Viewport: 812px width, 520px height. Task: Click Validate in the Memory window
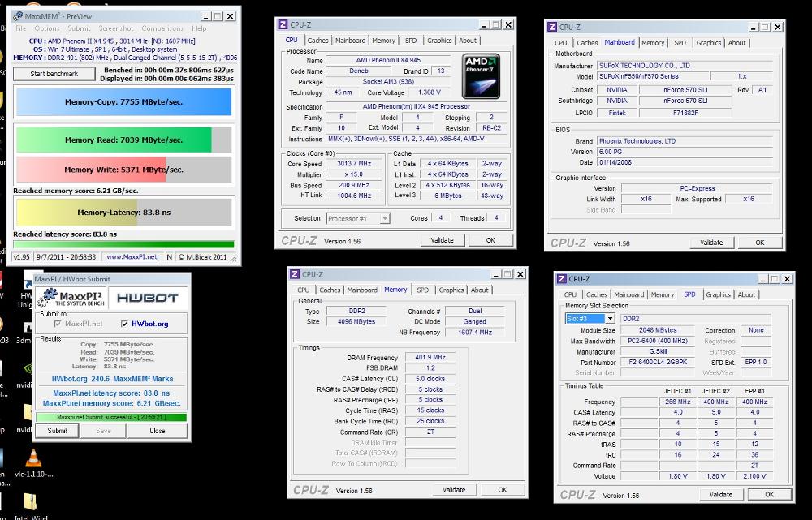click(454, 490)
